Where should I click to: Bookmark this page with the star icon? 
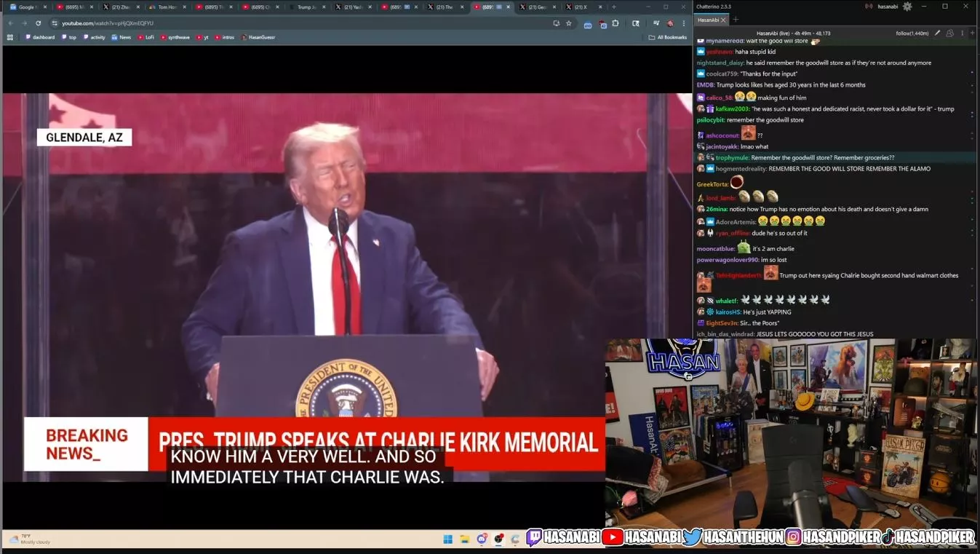[569, 23]
